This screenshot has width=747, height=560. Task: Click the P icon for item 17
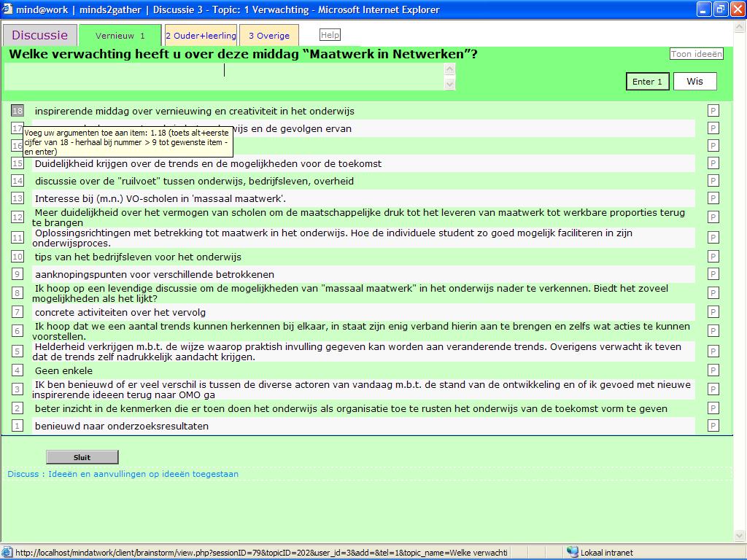713,128
